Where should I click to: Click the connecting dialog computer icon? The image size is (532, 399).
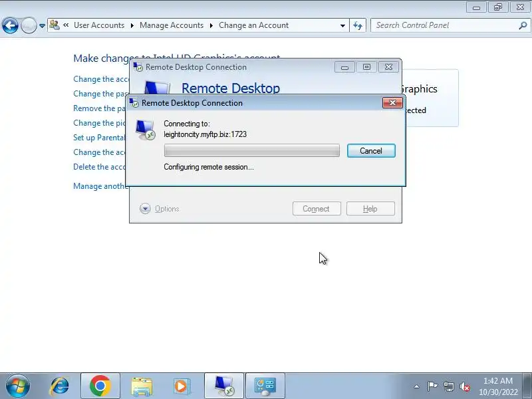145,130
